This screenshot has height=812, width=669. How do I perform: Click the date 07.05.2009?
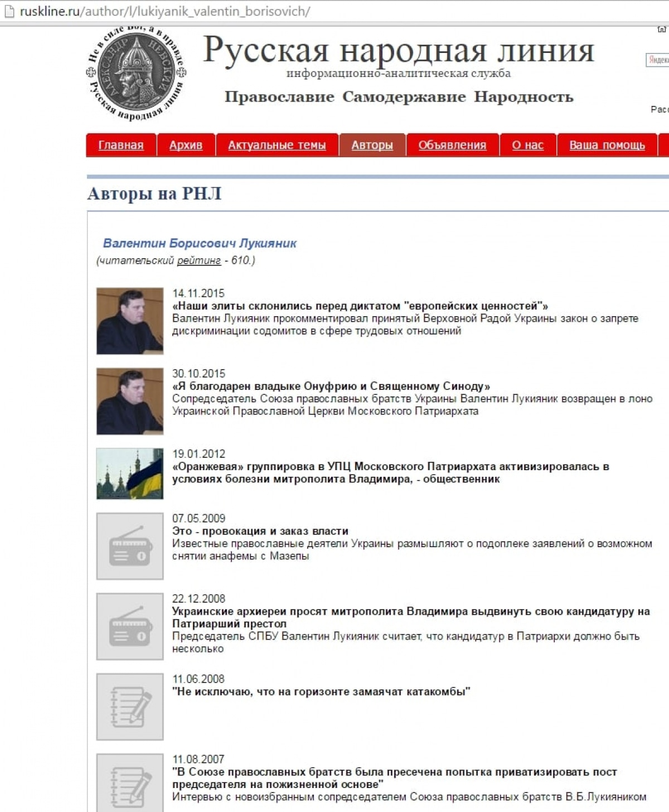click(x=198, y=519)
